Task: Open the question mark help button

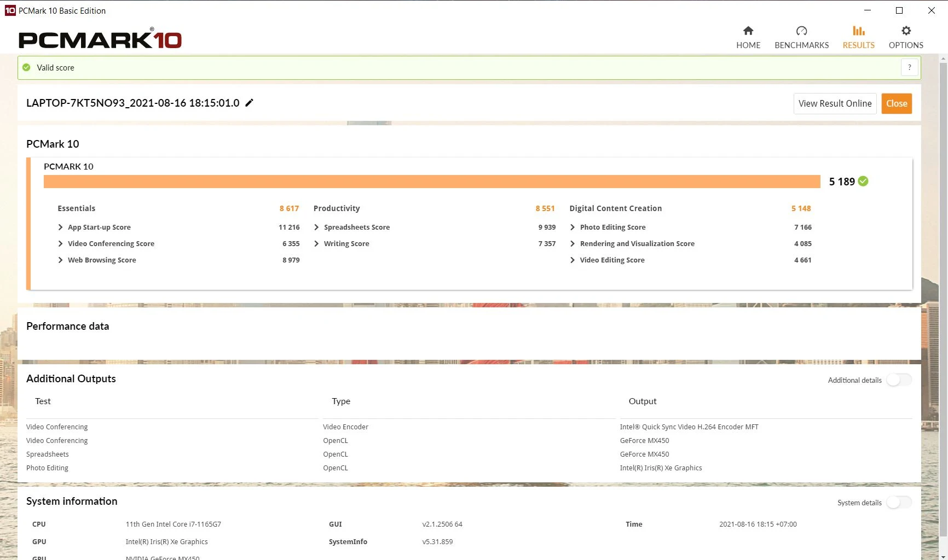Action: click(x=910, y=67)
